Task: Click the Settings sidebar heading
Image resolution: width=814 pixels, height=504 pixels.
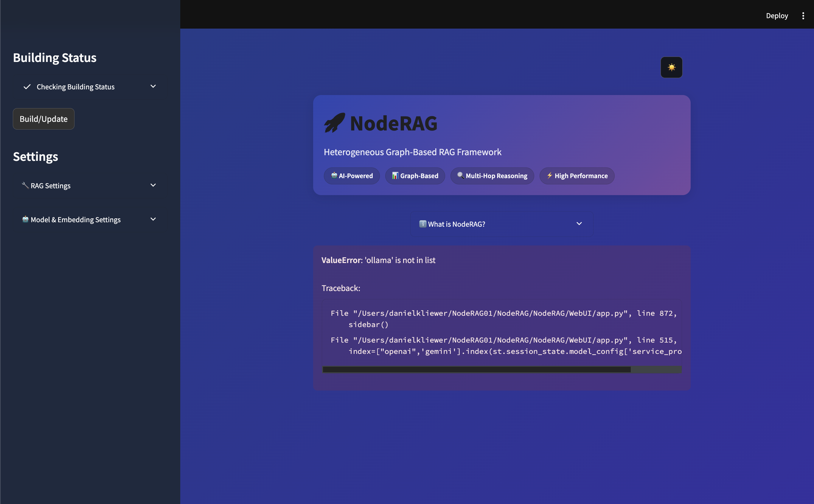Action: pos(35,157)
